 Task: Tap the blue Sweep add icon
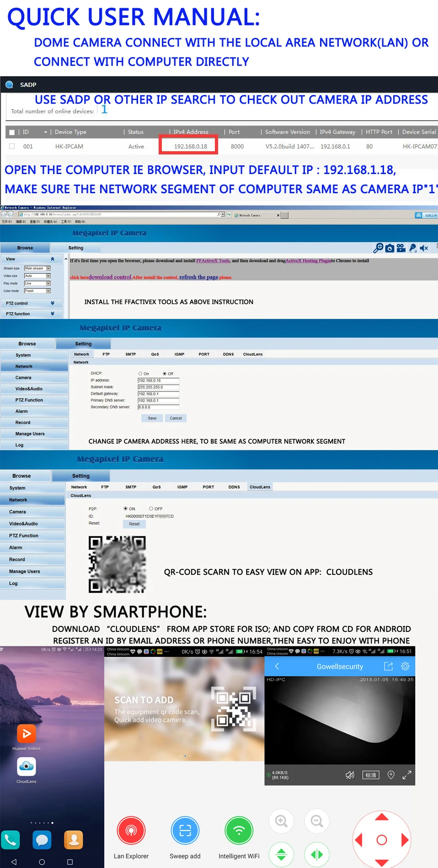coord(185,831)
